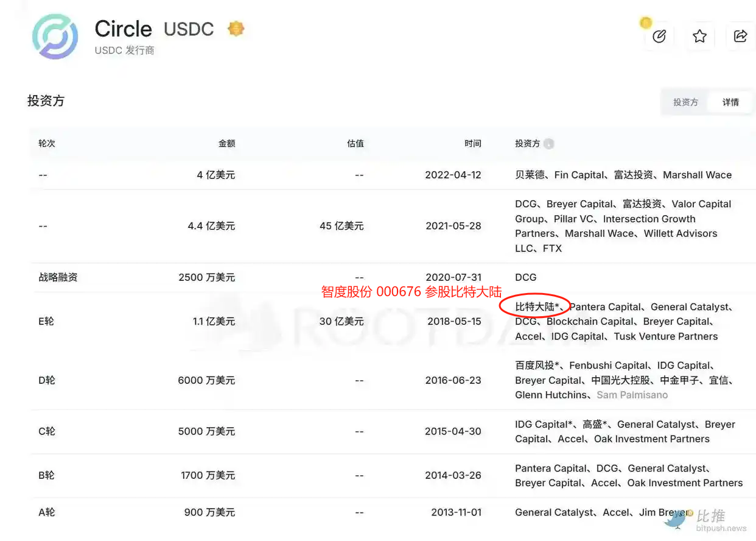Select the 30 亿美元 valuation cell
Image resolution: width=756 pixels, height=541 pixels.
click(341, 322)
